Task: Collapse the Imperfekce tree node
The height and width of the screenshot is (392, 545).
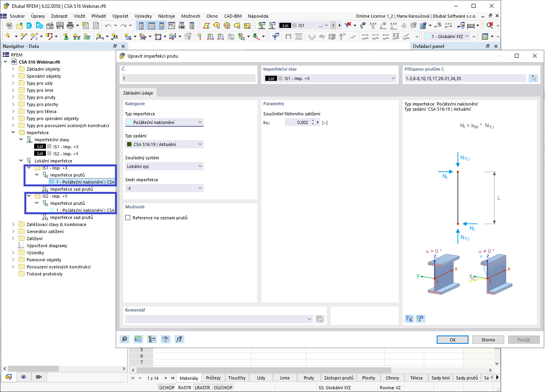Action: click(13, 133)
